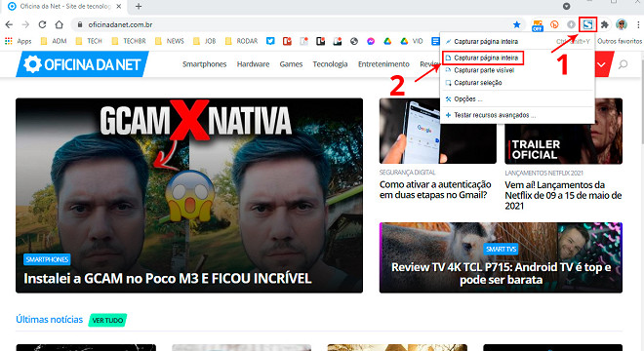Open a new browser tab
The height and width of the screenshot is (351, 644).
point(139,6)
